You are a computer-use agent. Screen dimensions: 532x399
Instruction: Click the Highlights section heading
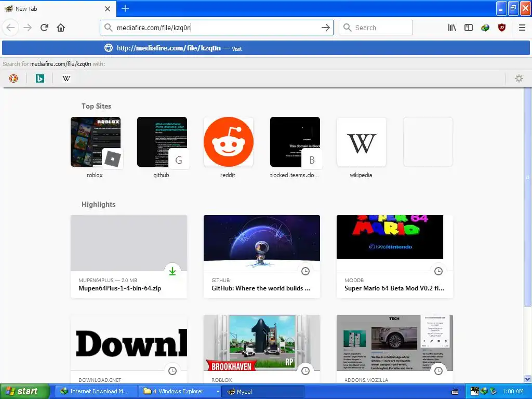(98, 204)
